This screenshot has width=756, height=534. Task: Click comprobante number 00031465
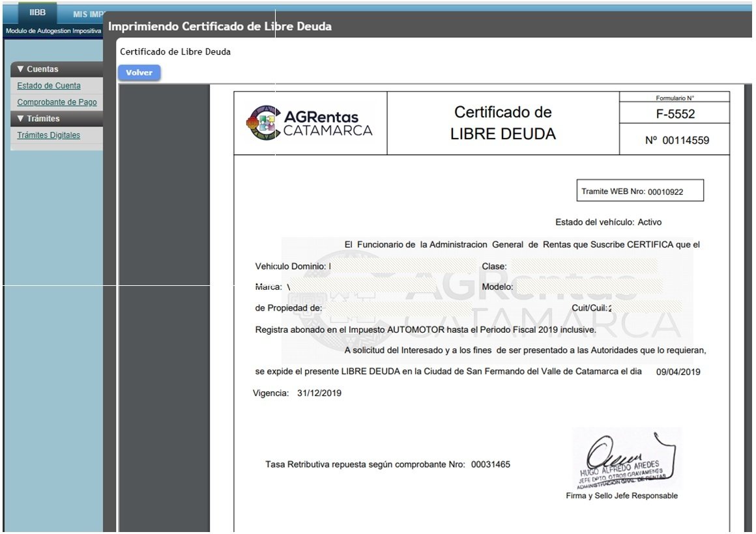(490, 464)
